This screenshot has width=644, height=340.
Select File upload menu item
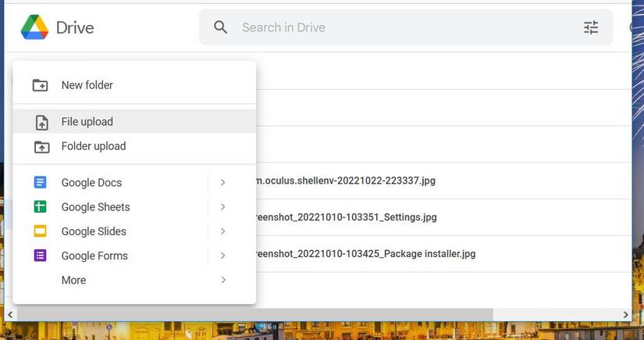tap(134, 121)
